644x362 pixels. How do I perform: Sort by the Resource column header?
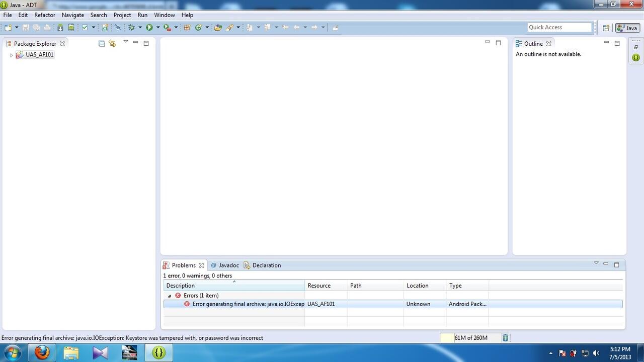point(326,286)
